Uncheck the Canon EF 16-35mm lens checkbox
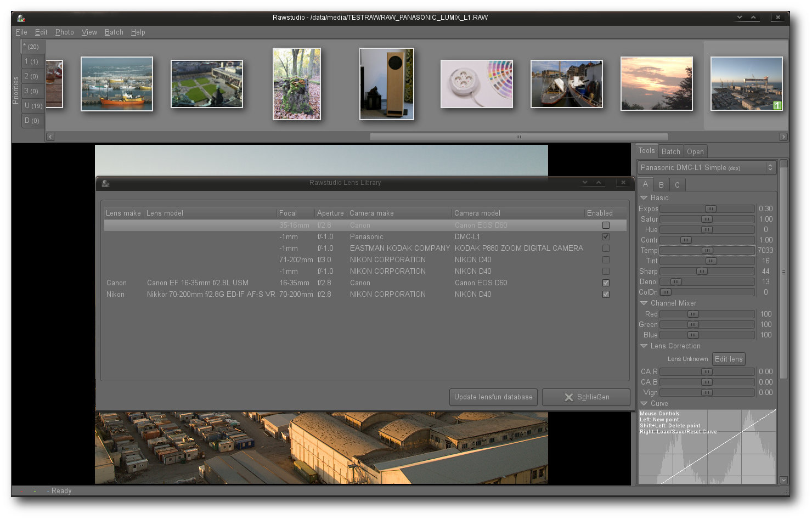Viewport: 812px width, 519px height. pos(606,283)
